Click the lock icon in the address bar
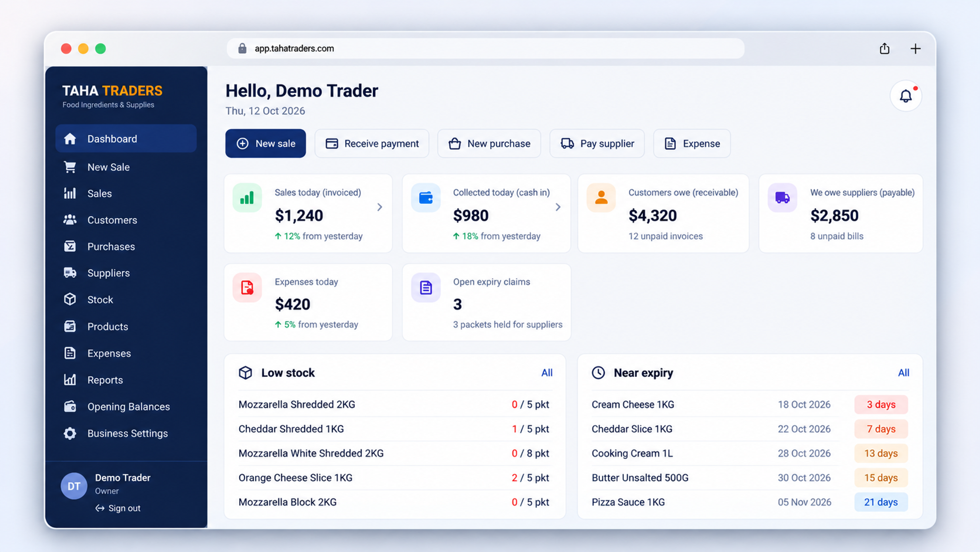The image size is (980, 552). [x=242, y=48]
